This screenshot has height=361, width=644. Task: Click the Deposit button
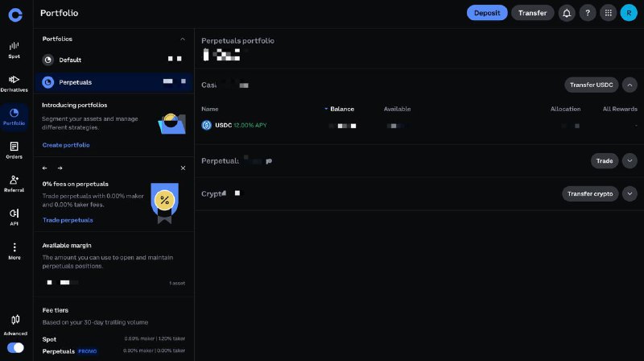point(487,13)
